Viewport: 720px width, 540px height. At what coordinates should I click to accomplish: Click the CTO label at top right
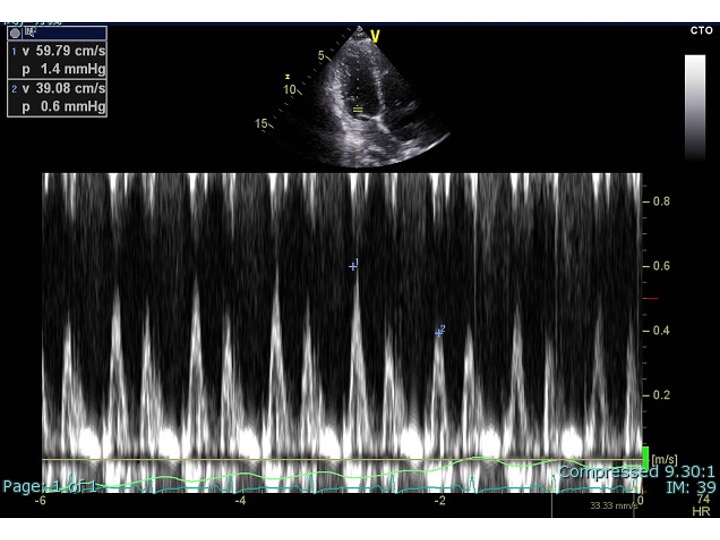pyautogui.click(x=701, y=31)
